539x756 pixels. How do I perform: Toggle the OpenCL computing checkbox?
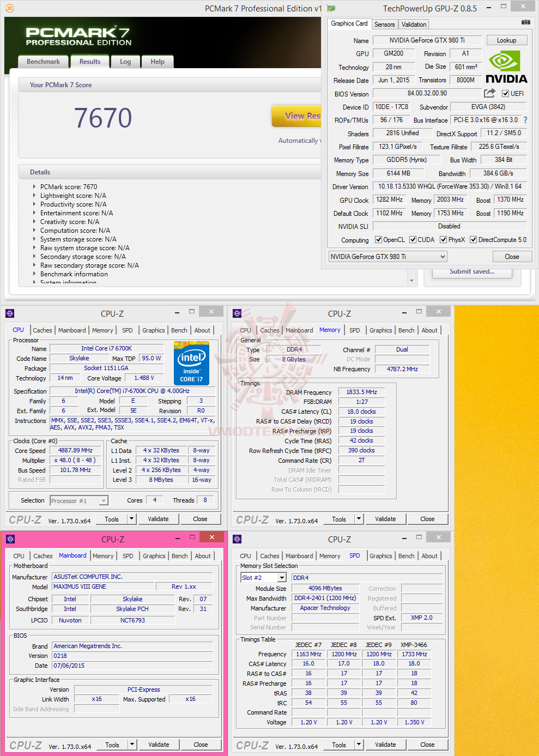tap(378, 240)
